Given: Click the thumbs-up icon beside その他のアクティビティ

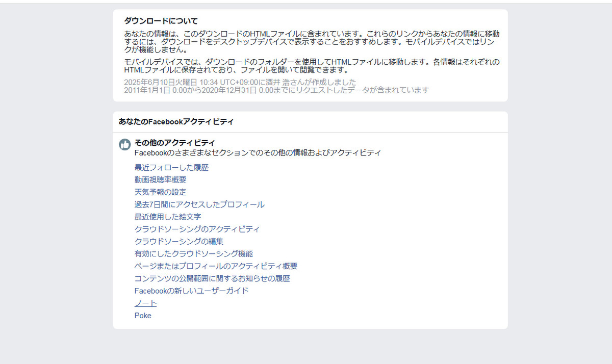Looking at the screenshot, I should coord(125,144).
